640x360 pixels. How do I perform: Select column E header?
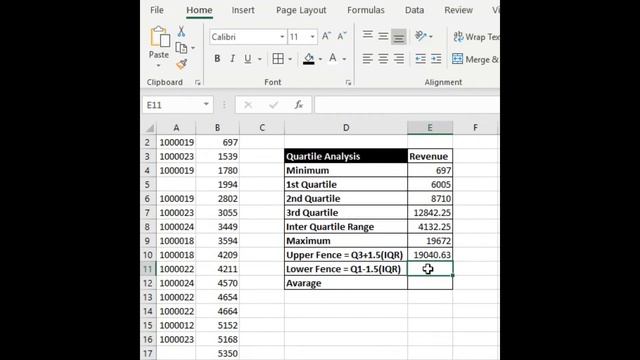(430, 128)
